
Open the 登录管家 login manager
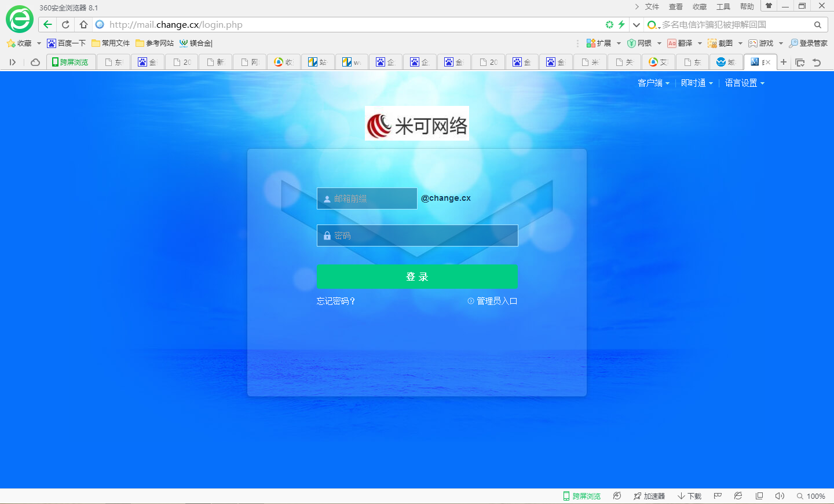(x=808, y=43)
